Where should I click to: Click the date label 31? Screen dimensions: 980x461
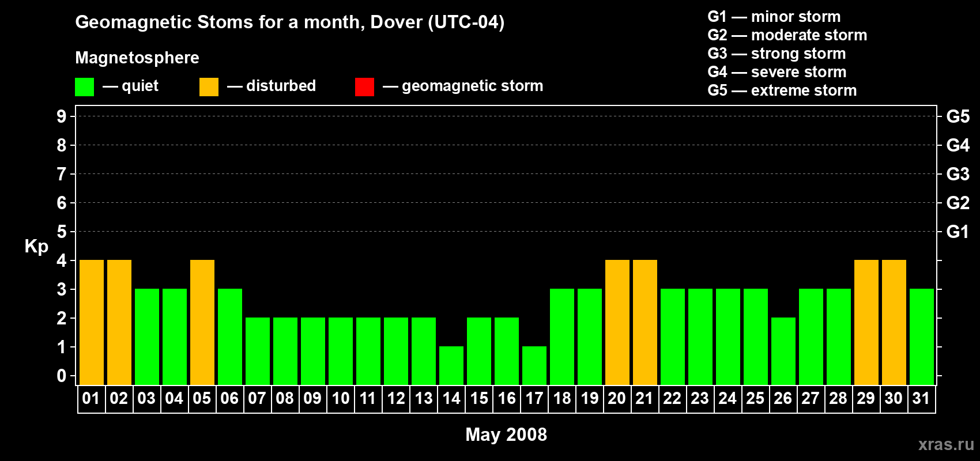pos(921,398)
